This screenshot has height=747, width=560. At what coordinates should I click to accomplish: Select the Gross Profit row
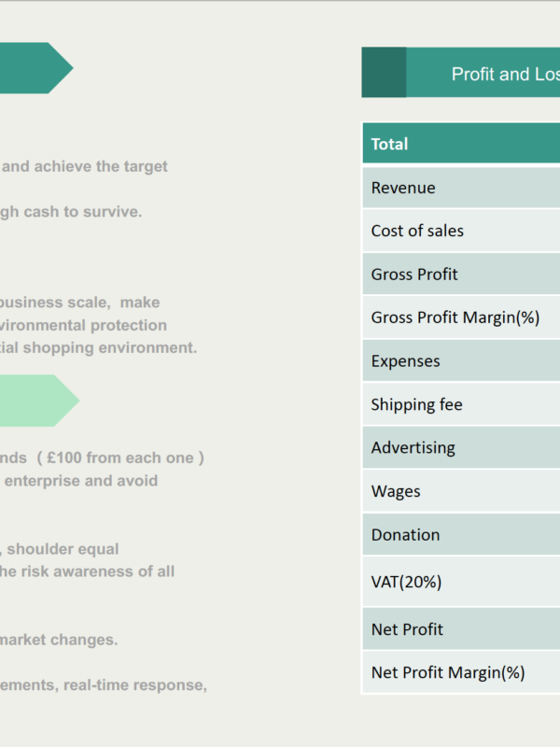coord(461,274)
